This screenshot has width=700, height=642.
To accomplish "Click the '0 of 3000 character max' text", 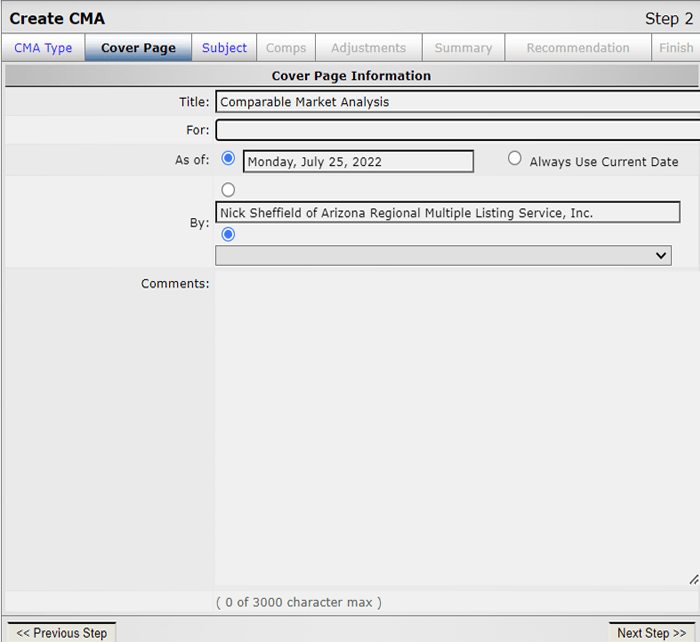I will click(299, 602).
